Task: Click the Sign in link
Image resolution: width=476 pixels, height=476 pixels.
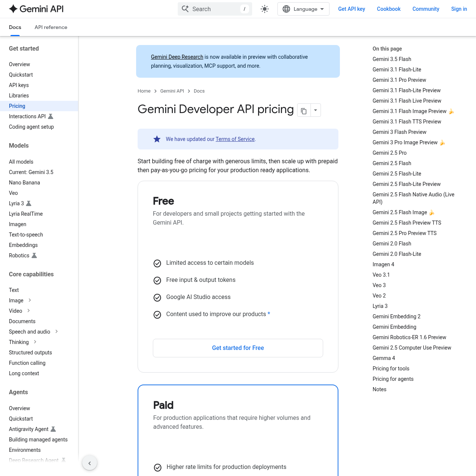Action: [x=459, y=9]
